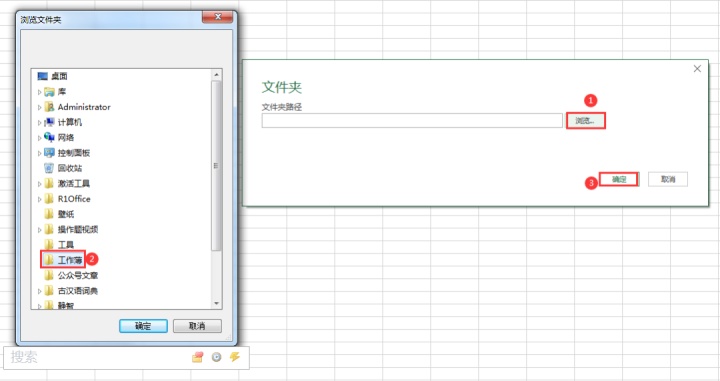Click the folder icon beside 工具

tap(49, 245)
